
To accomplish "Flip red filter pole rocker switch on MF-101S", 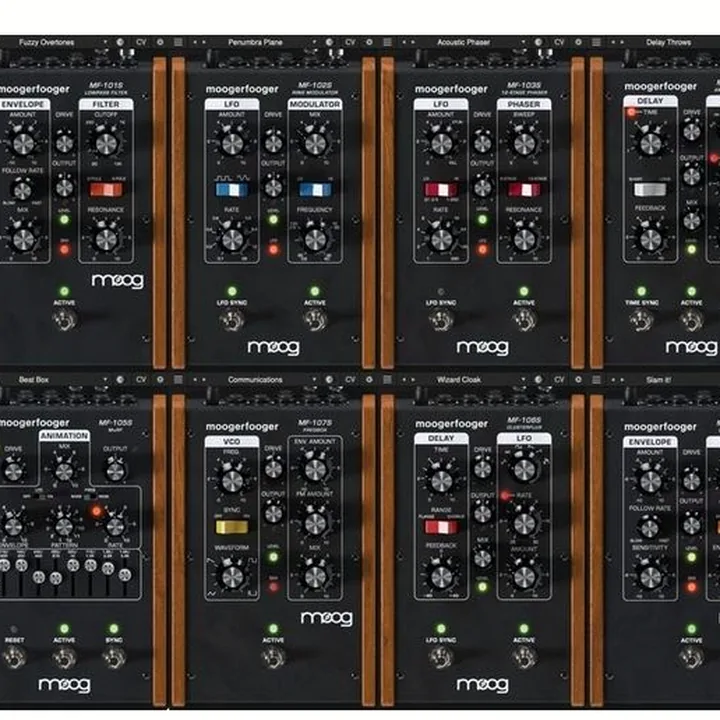I will 106,190.
